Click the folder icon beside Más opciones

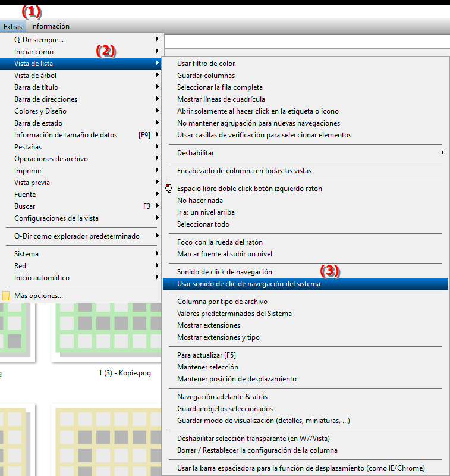(x=7, y=296)
